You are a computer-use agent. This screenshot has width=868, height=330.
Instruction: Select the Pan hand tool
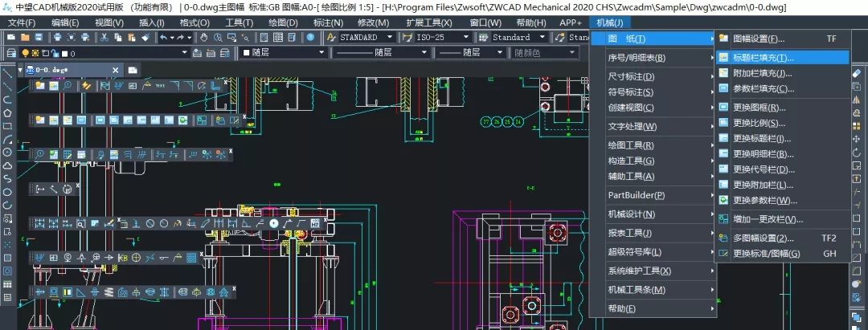(204, 37)
